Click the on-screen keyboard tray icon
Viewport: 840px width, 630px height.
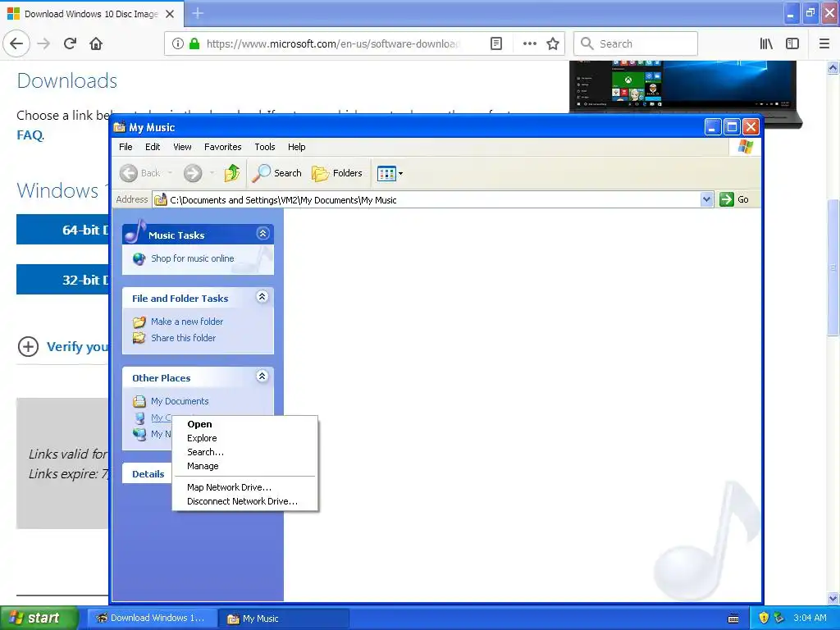point(733,619)
